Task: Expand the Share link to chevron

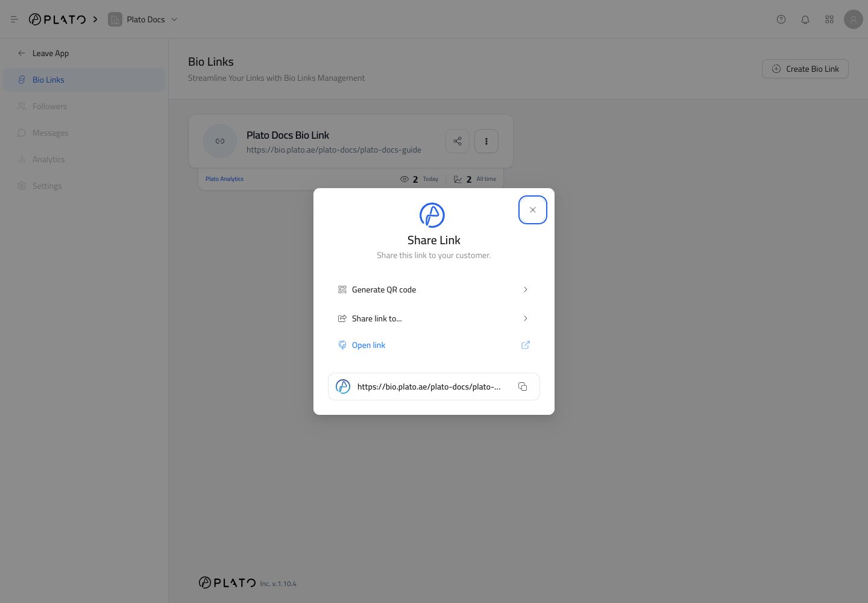Action: (526, 318)
